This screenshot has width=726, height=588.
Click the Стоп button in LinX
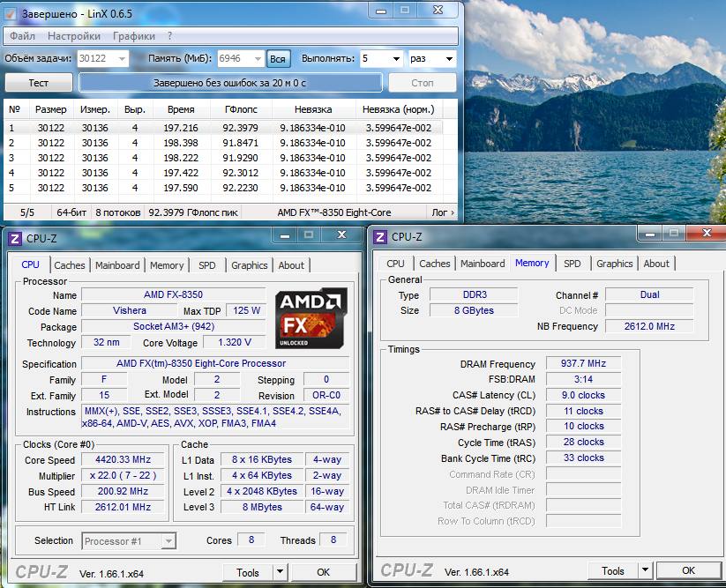pos(423,83)
